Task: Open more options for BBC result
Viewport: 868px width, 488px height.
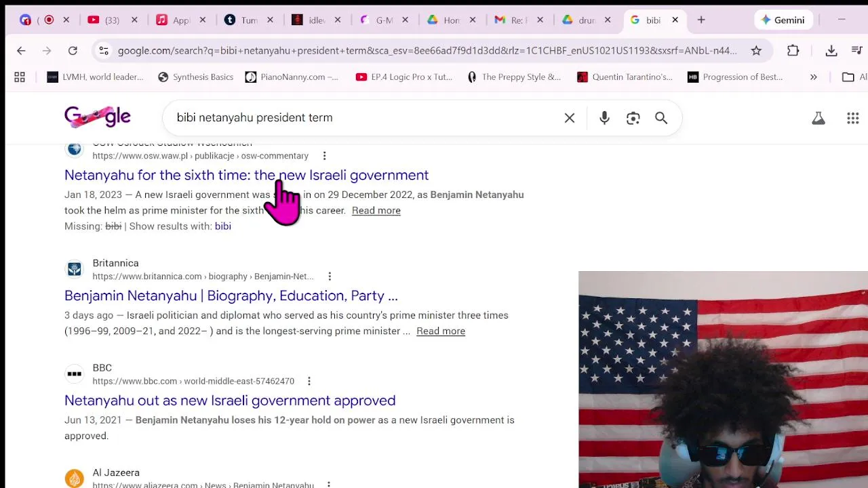Action: [309, 382]
